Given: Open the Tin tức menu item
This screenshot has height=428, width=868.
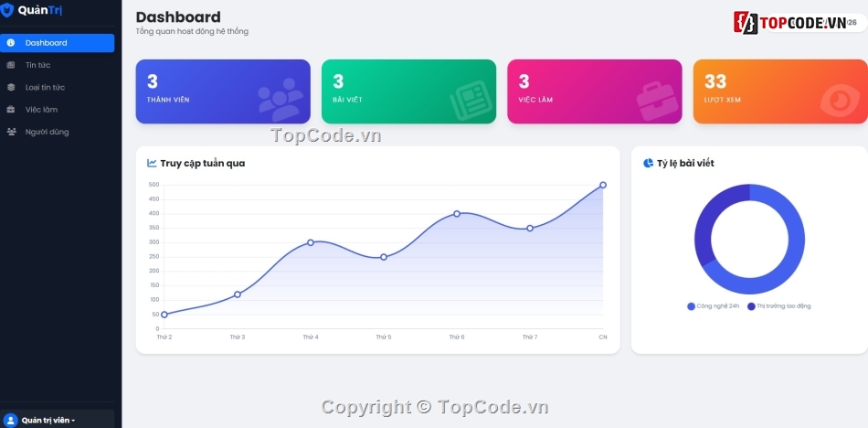Looking at the screenshot, I should 58,65.
